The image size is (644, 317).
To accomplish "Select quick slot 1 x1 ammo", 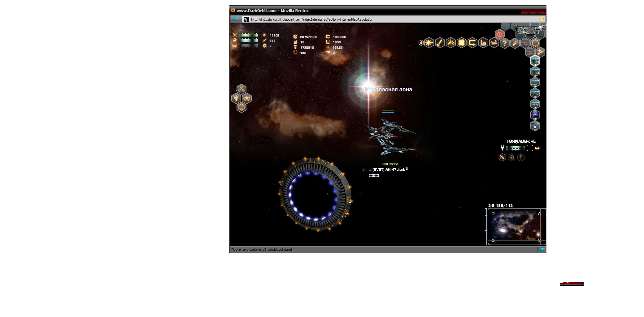I will coord(535,61).
